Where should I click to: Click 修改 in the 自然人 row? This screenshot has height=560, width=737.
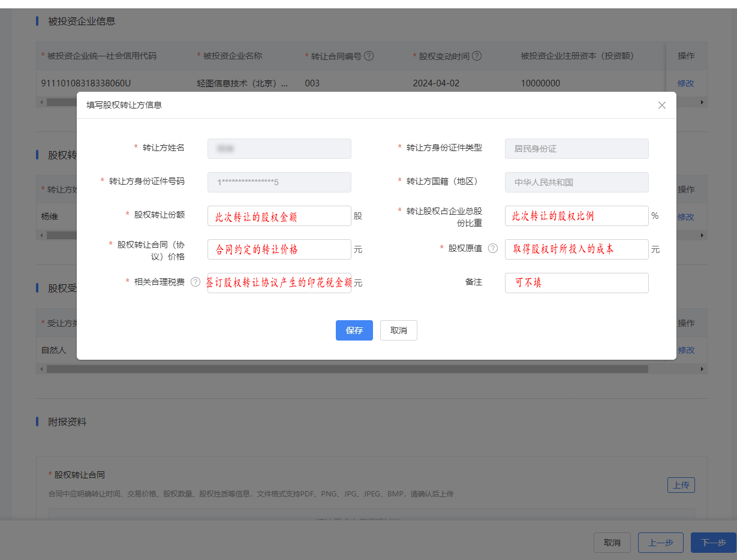(686, 350)
